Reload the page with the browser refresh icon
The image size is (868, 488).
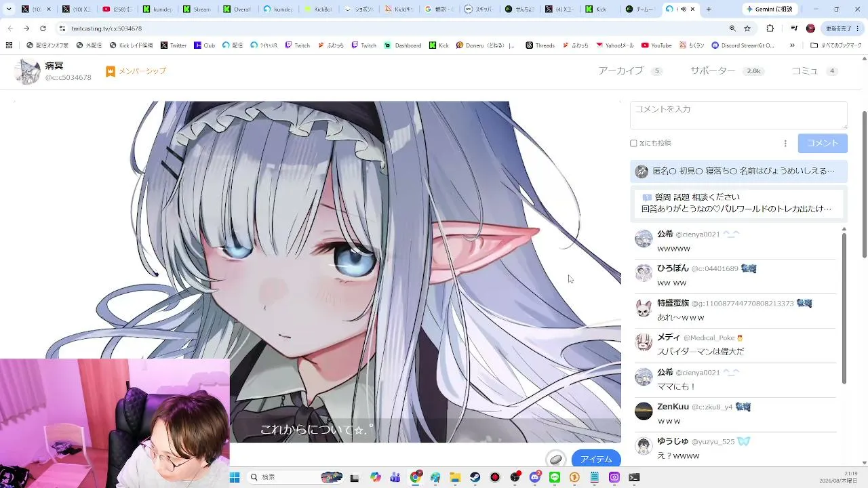(43, 28)
